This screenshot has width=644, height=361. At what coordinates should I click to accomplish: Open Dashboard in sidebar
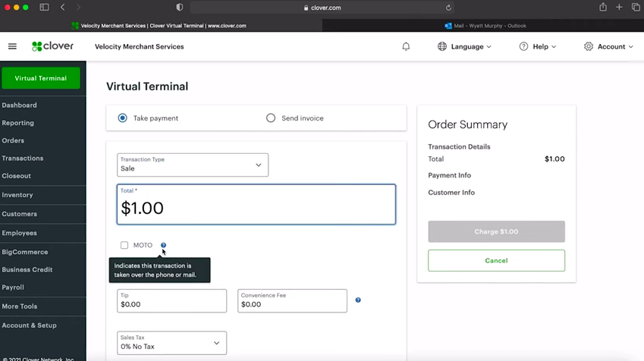tap(19, 105)
